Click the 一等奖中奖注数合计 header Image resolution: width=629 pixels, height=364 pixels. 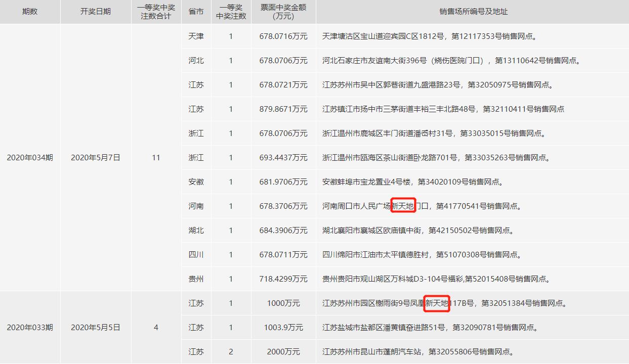(156, 11)
